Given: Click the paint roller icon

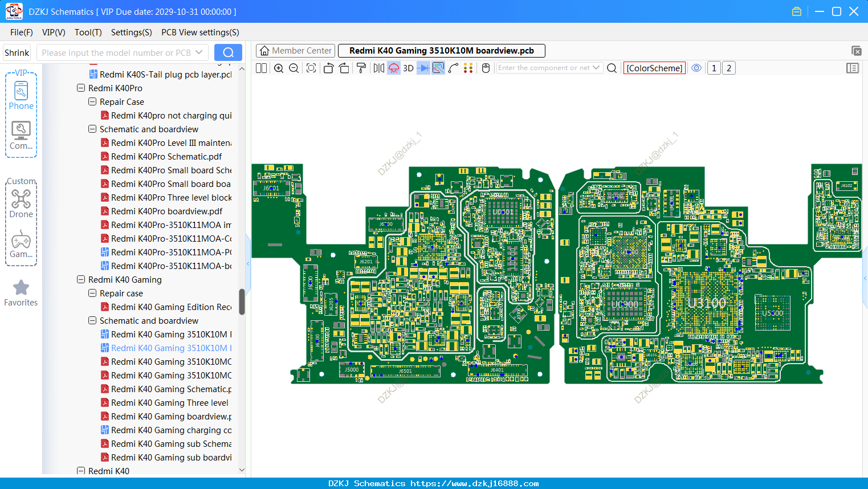Looking at the screenshot, I should (x=361, y=68).
